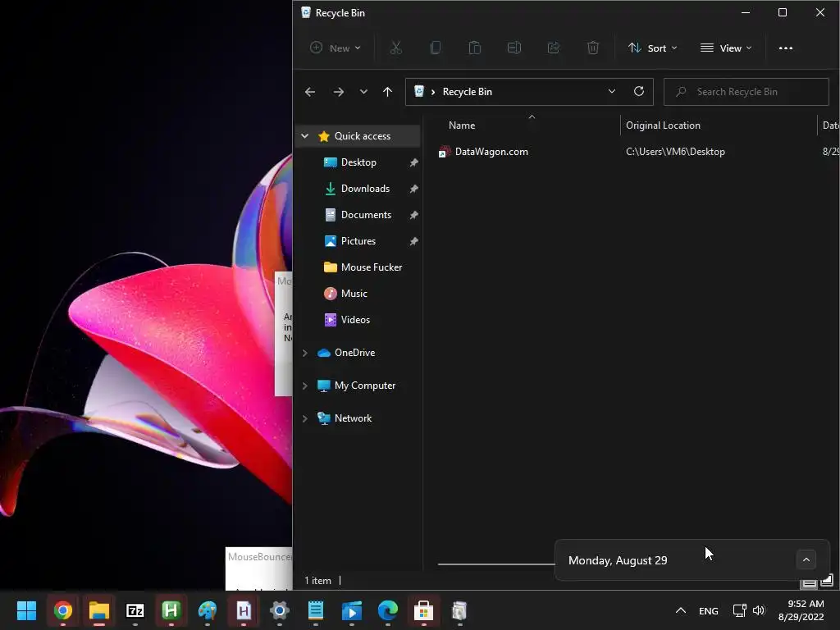Open Microsoft Store from taskbar
Viewport: 840px width, 630px height.
click(423, 610)
